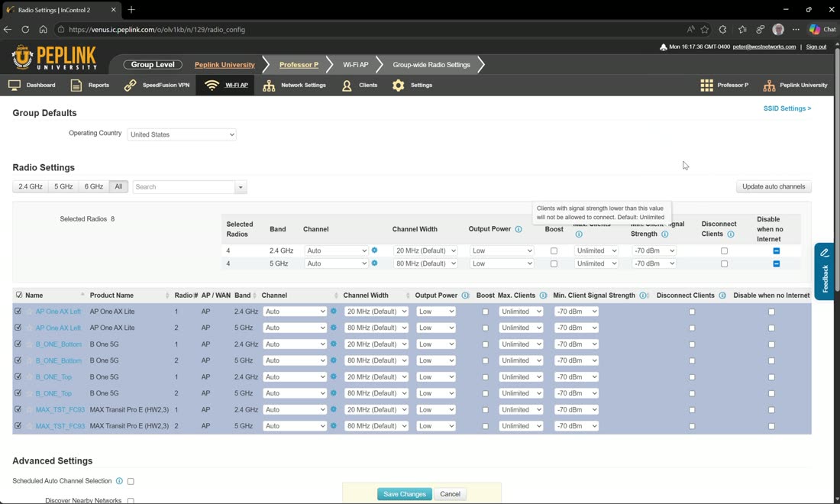
Task: Click the browser back arrow
Action: 8,30
